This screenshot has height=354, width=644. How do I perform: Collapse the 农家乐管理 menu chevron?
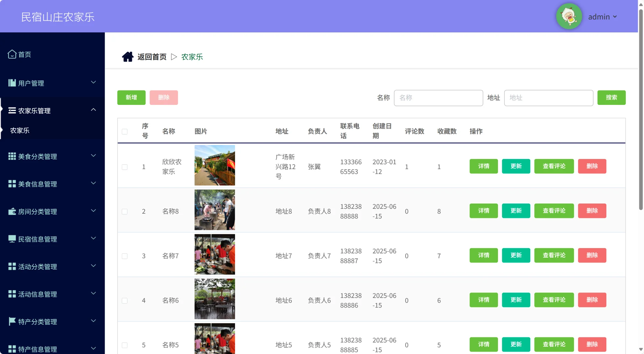93,110
